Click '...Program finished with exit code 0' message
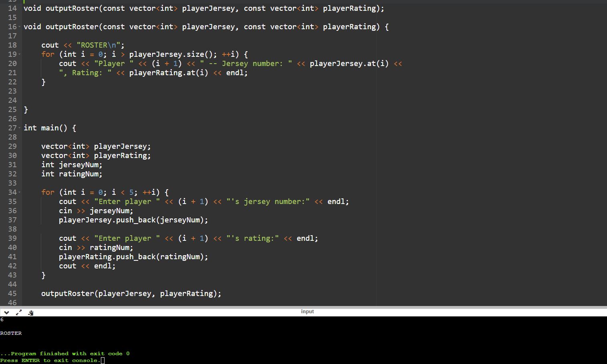This screenshot has width=607, height=364. 65,354
